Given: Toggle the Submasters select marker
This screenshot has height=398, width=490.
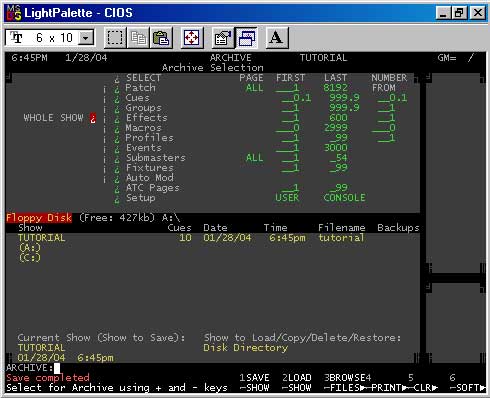Looking at the screenshot, I should 117,159.
